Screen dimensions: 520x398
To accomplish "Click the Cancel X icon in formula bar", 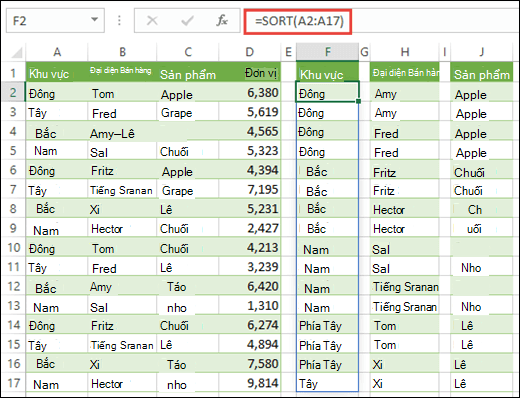I will pos(152,21).
